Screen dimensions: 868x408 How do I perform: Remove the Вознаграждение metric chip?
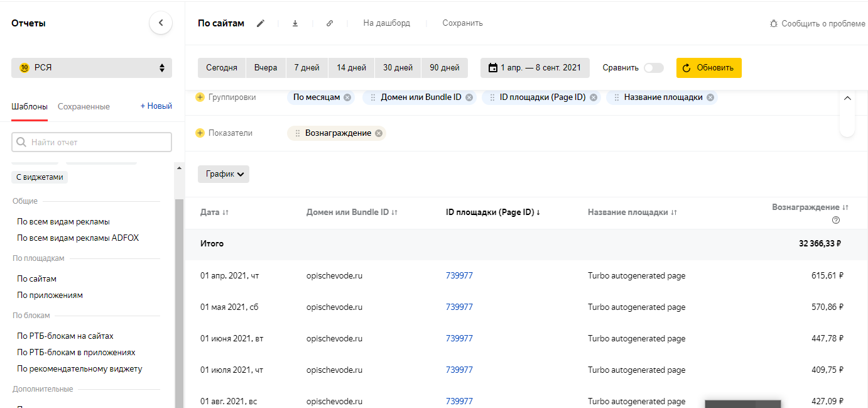(x=378, y=133)
